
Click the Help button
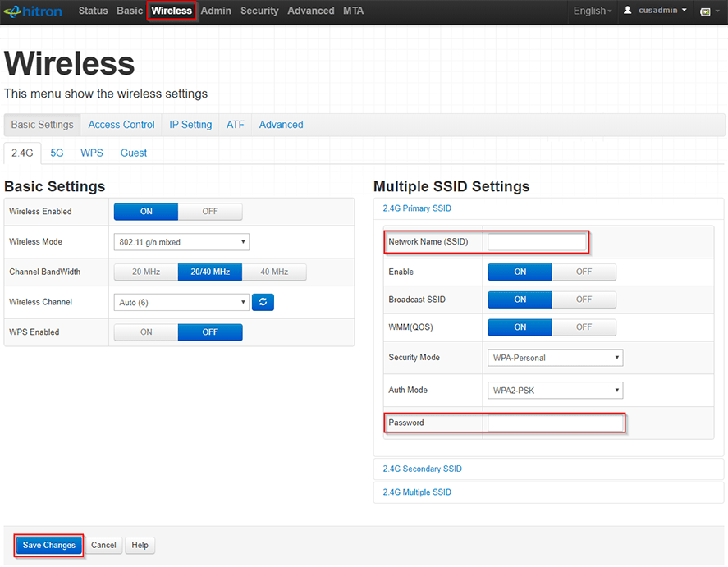point(140,545)
